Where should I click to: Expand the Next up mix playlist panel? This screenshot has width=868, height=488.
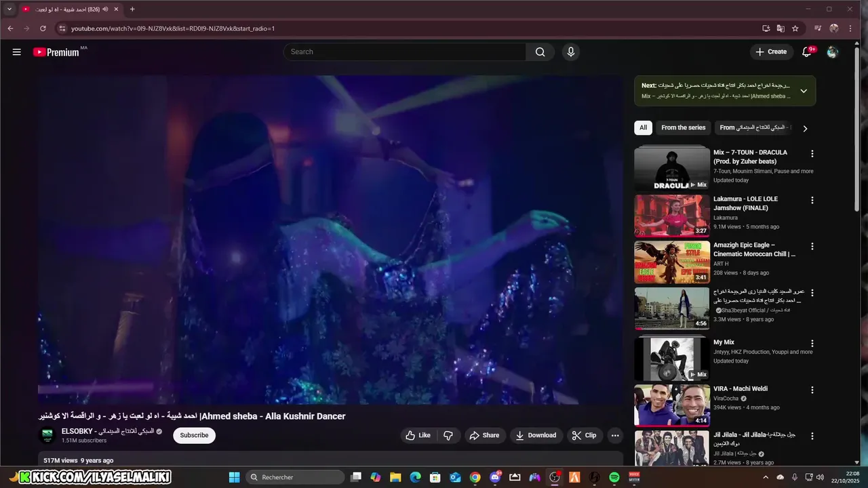coord(804,91)
